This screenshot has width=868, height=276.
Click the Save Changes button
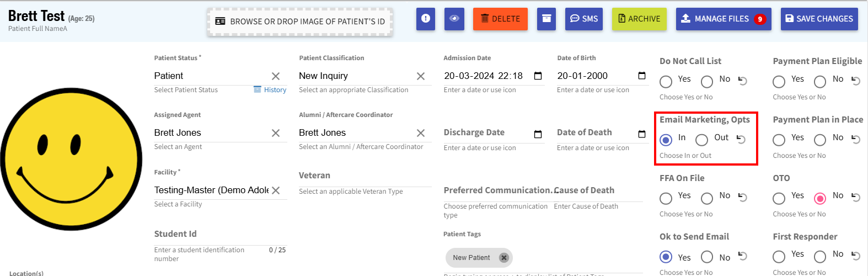[819, 19]
